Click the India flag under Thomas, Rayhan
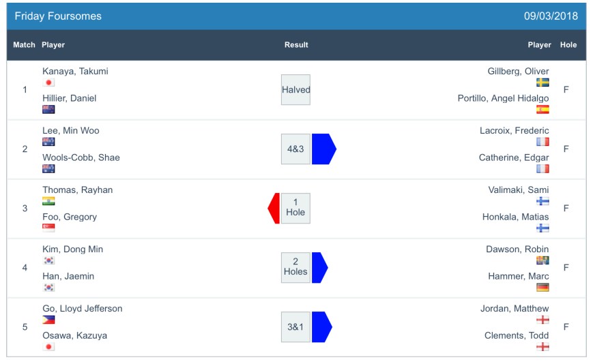Viewport: 593px width, 364px height. pos(48,201)
